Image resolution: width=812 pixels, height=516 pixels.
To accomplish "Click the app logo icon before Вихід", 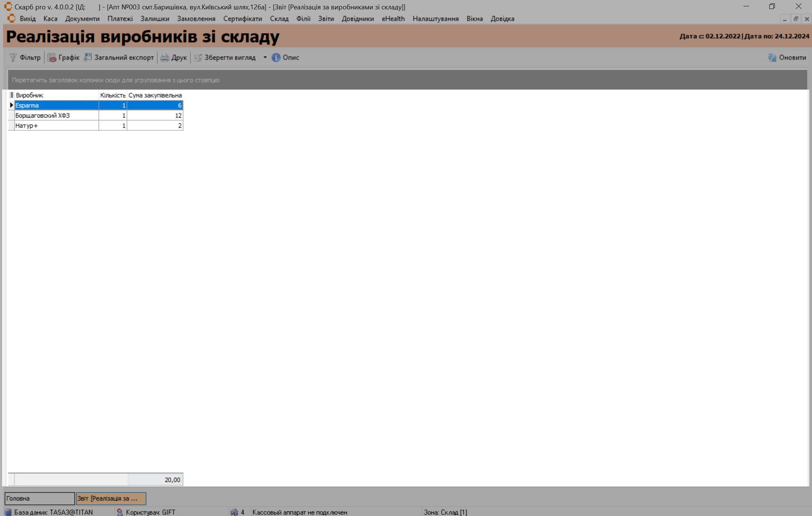I will [x=11, y=18].
